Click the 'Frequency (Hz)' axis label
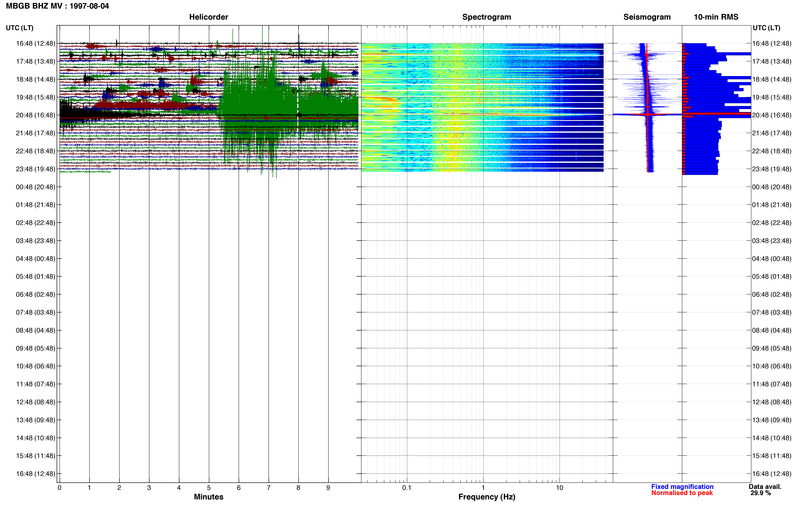The height and width of the screenshot is (508, 812). tap(487, 497)
